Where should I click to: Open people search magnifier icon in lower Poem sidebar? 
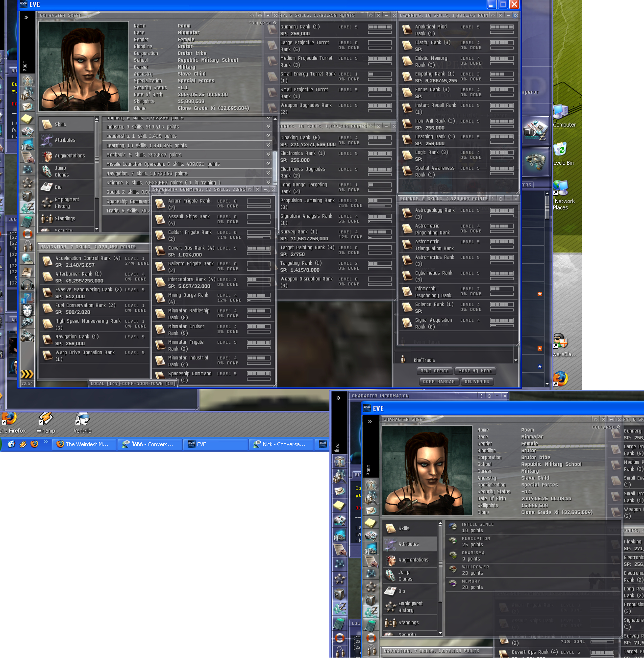(371, 498)
